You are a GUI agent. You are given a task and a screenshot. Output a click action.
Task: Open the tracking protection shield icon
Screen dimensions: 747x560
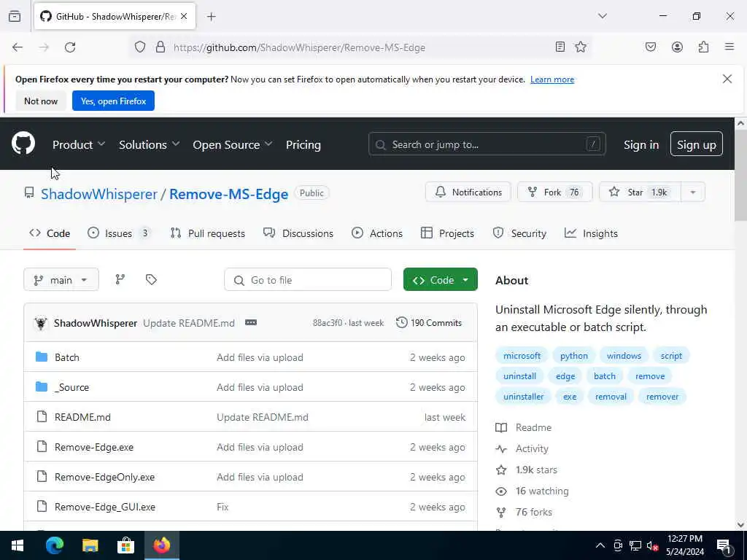tap(139, 47)
